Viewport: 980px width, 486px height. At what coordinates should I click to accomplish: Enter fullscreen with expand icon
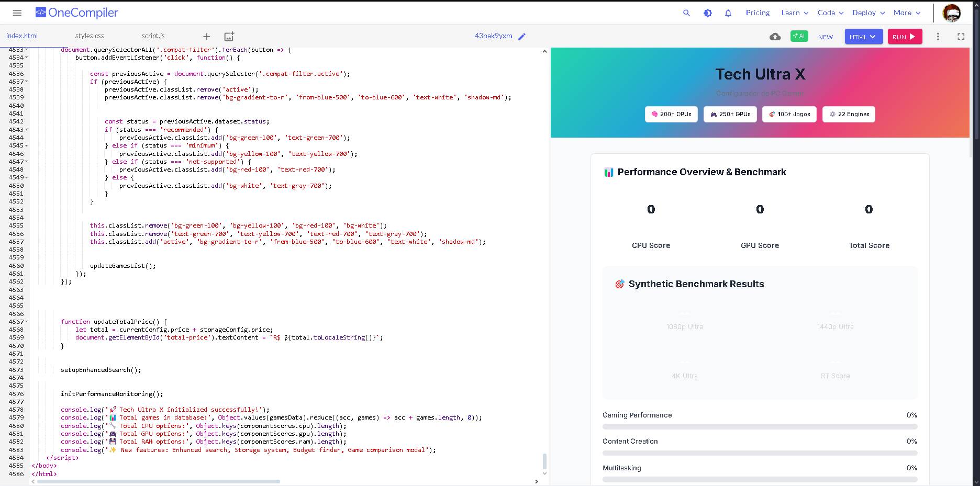(961, 37)
